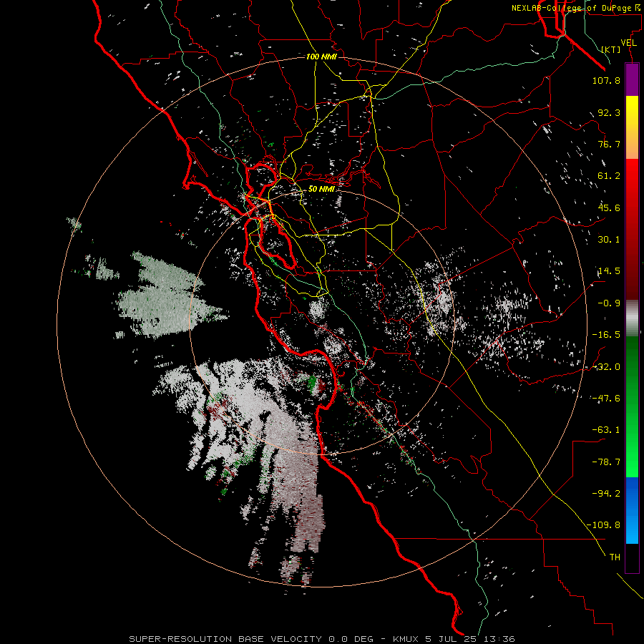644x644 pixels.
Task: Click the -109.8 velocity scale value
Action: 603,525
